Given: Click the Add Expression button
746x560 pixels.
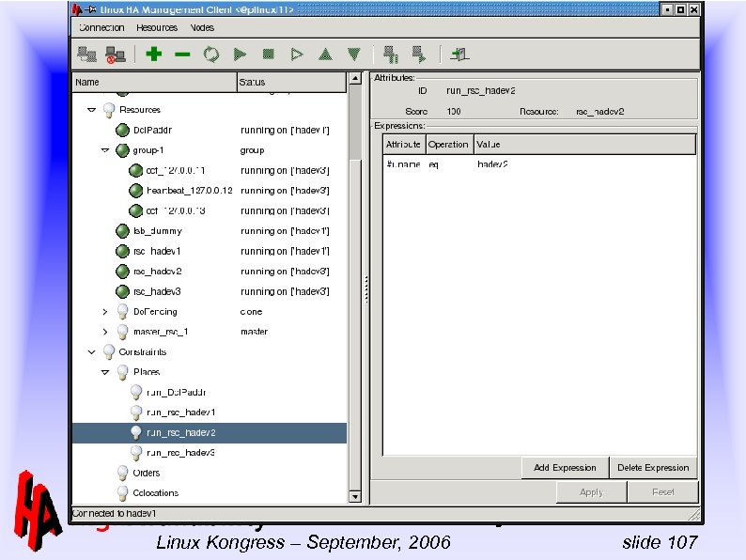Looking at the screenshot, I should (565, 468).
